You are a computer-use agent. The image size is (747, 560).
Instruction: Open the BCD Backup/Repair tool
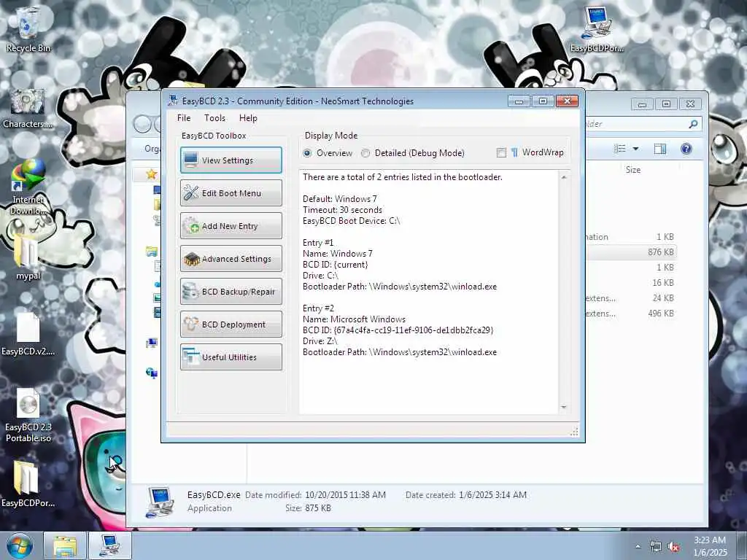pos(231,292)
